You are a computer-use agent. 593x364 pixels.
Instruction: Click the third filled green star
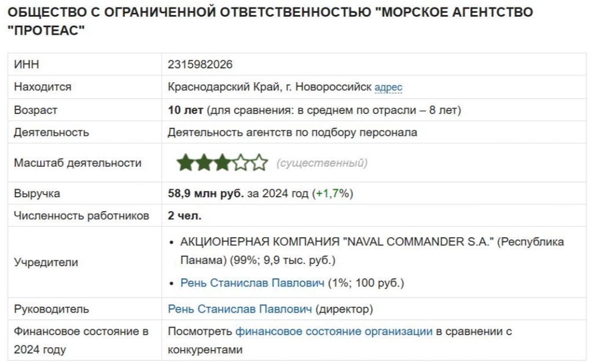click(222, 163)
